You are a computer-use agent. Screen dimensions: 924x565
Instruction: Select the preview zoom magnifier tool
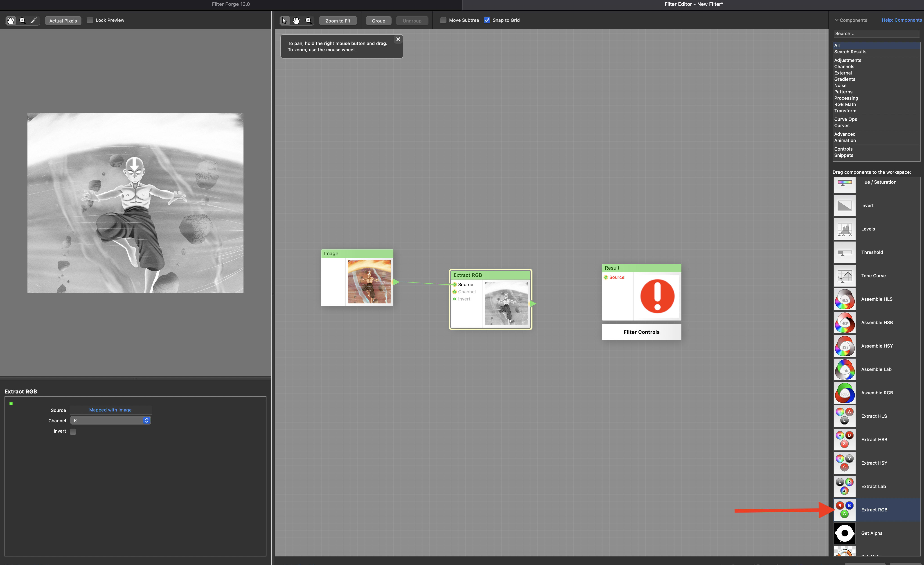click(x=23, y=21)
